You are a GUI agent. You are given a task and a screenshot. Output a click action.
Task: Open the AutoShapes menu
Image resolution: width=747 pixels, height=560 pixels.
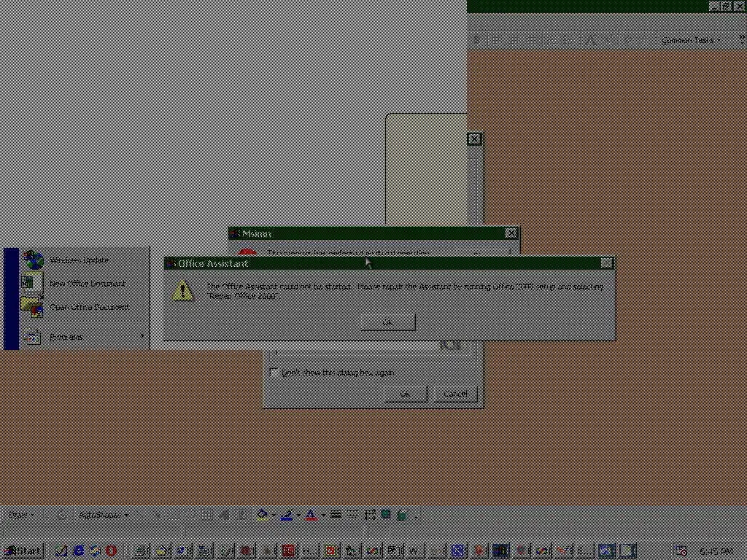(104, 515)
